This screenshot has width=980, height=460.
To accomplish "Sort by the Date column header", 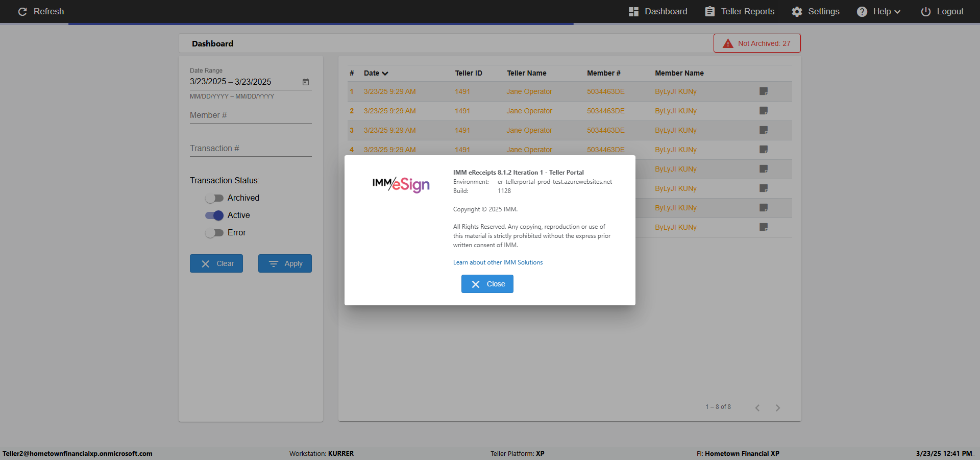I will pyautogui.click(x=376, y=73).
